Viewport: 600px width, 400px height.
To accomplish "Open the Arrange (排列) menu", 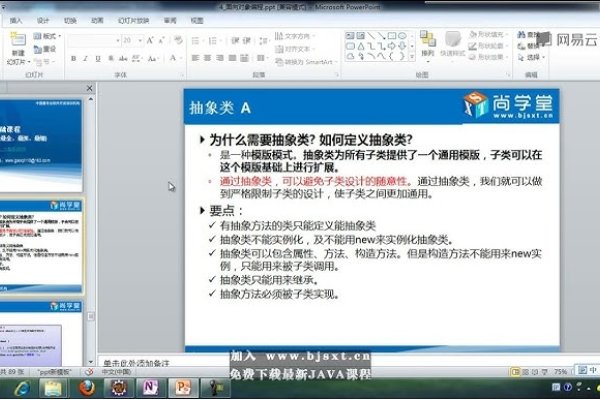I will 428,45.
